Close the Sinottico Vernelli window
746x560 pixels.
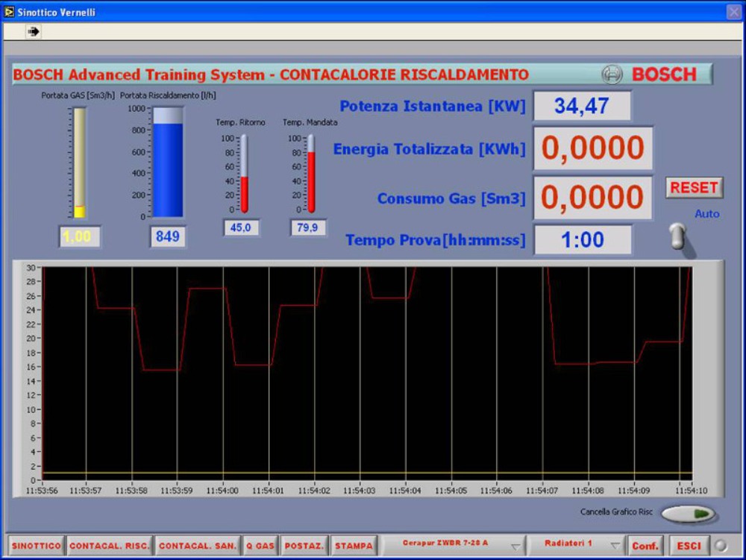pos(734,11)
